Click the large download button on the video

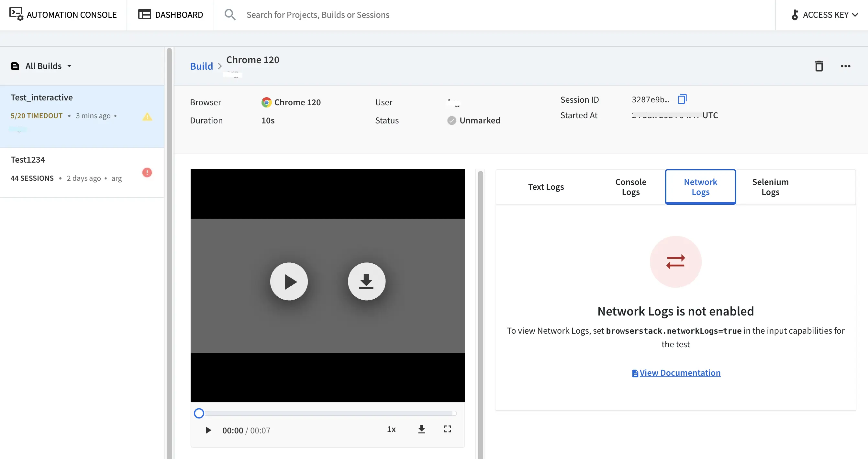coord(366,281)
